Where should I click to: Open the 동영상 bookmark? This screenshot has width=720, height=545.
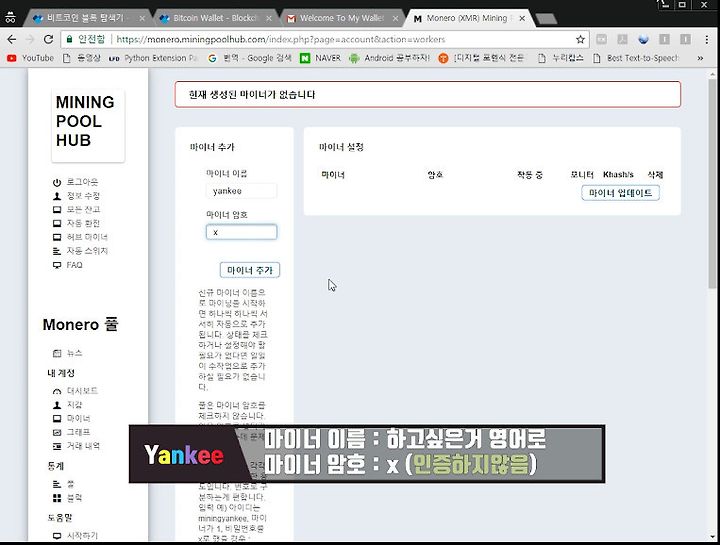pyautogui.click(x=82, y=58)
